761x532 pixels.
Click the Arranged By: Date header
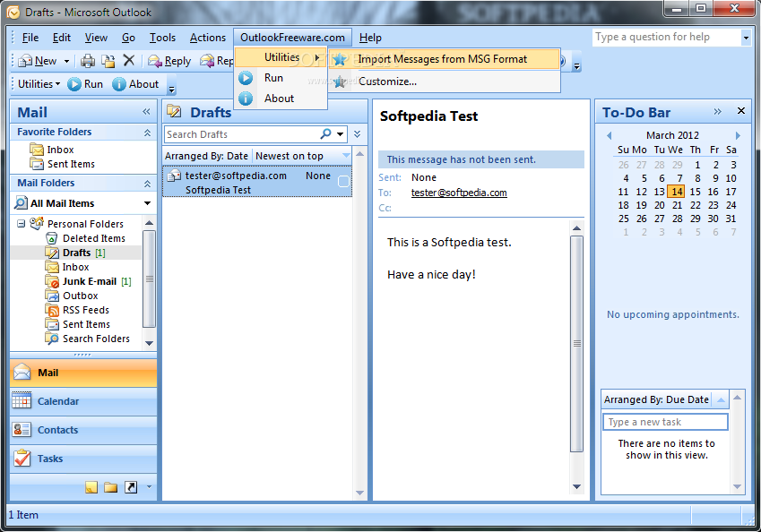[x=206, y=156]
